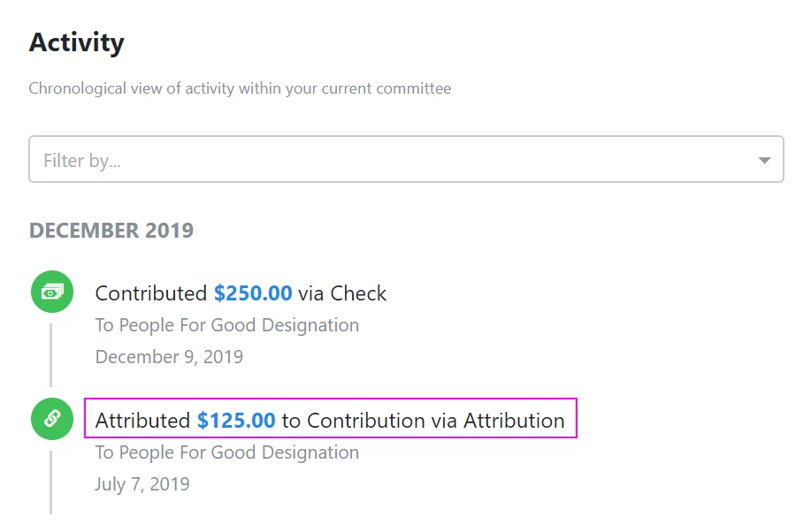Click the green money contribution icon
811x532 pixels.
click(52, 292)
